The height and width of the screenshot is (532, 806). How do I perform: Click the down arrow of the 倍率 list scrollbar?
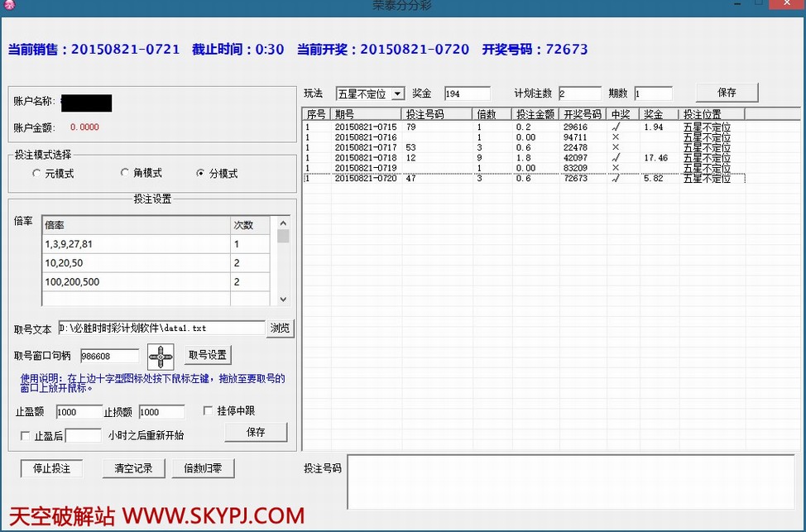tap(284, 300)
